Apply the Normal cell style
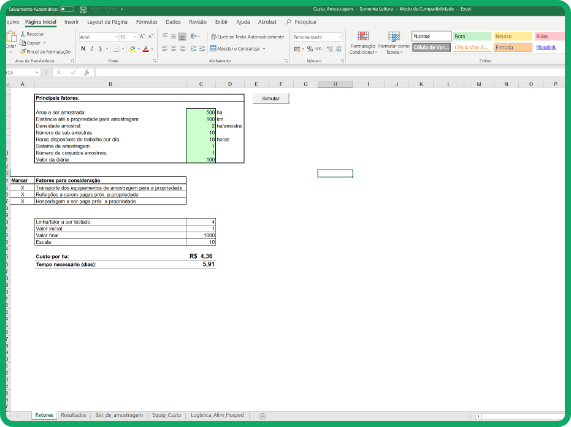Screen dimensions: 571x427 pos(432,36)
